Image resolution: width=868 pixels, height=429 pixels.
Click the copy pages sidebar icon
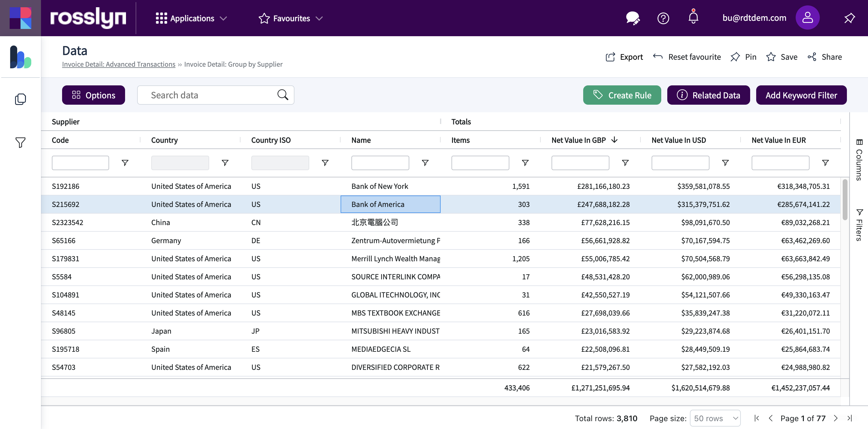(x=20, y=99)
